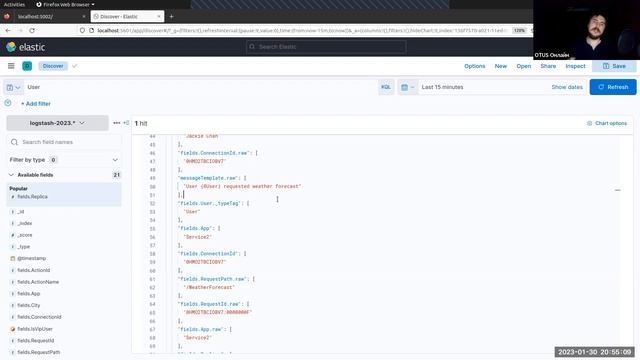
Task: Select the fields.City field
Action: [x=29, y=305]
